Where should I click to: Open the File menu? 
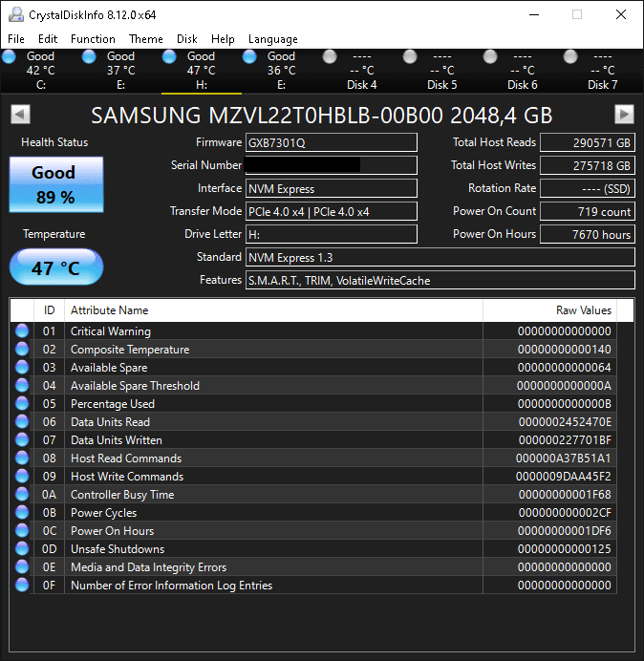[16, 39]
